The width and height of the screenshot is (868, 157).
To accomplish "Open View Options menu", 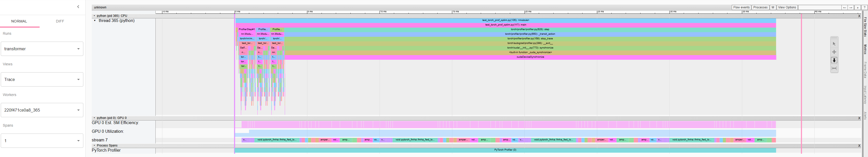I will pos(787,7).
